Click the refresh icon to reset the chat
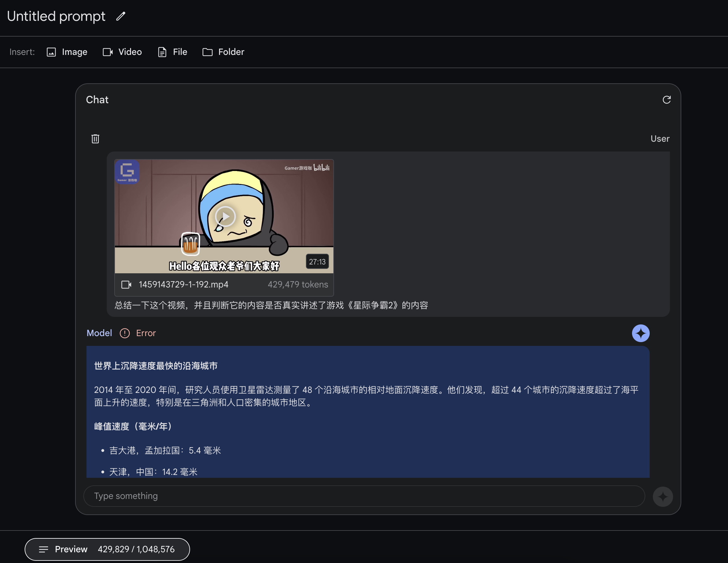The image size is (728, 563). tap(666, 100)
